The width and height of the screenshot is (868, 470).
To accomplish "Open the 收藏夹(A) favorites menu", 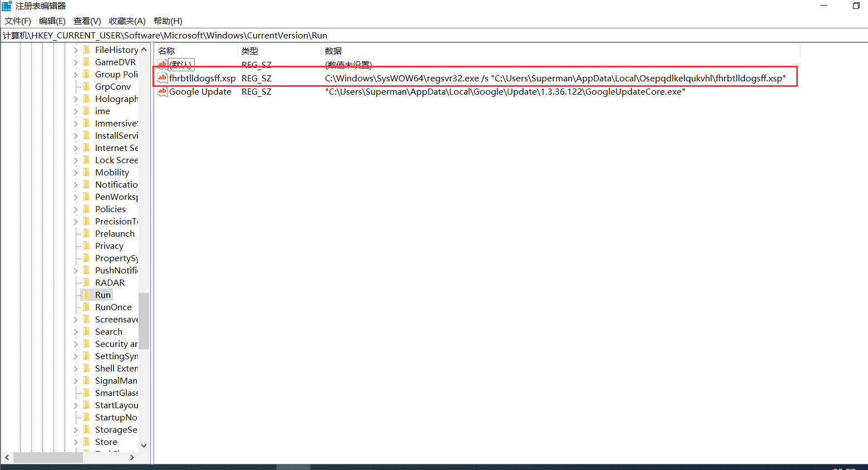I will (x=127, y=21).
